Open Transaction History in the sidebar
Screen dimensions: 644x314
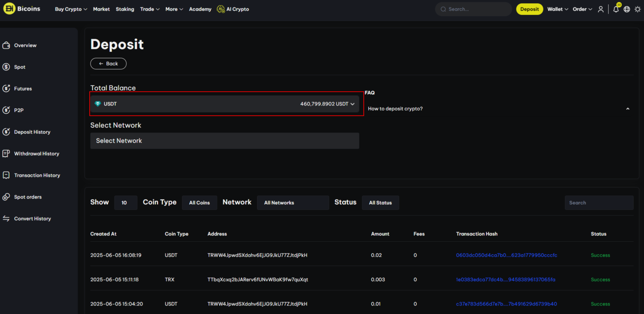[x=37, y=175]
